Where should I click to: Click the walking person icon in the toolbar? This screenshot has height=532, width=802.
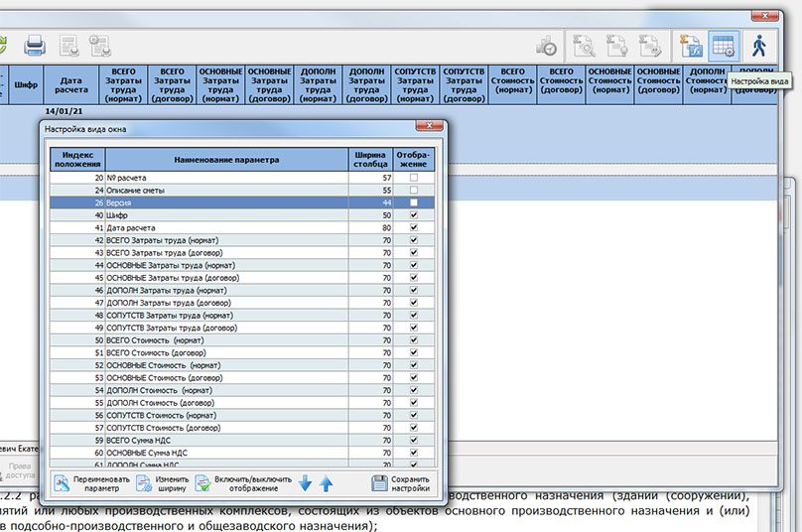click(x=759, y=46)
